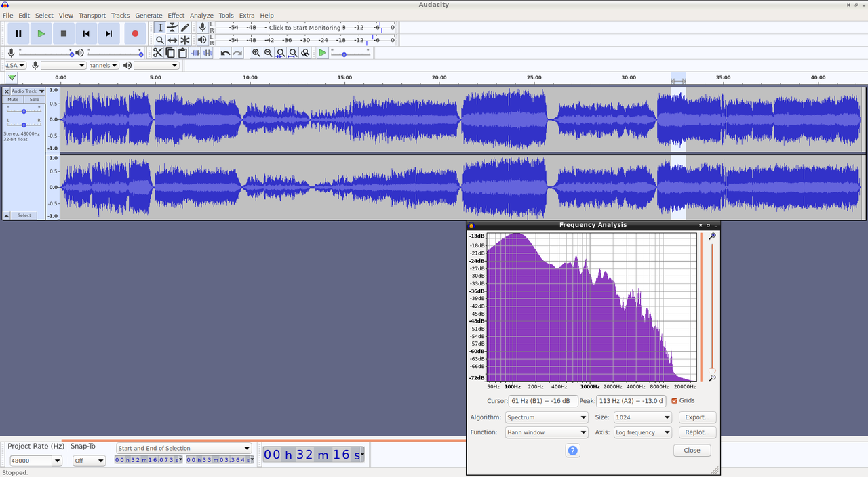Click the Undo arrow icon
The height and width of the screenshot is (477, 868).
coord(225,53)
